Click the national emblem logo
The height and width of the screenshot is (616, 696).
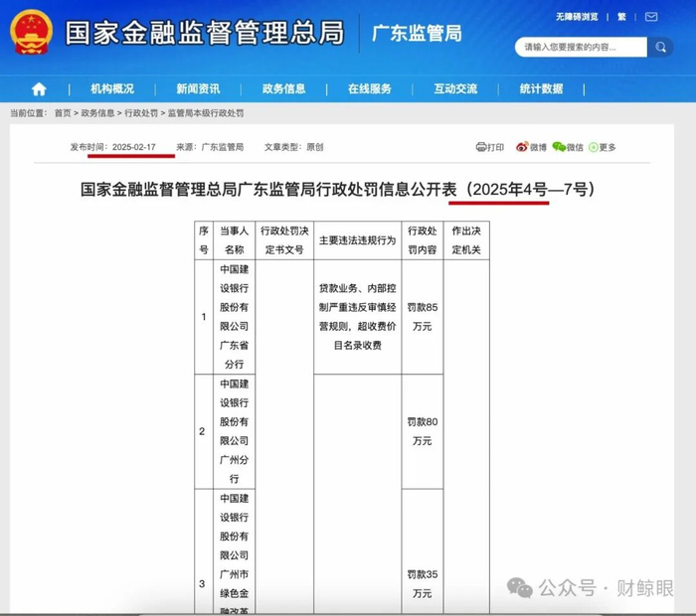tap(31, 32)
